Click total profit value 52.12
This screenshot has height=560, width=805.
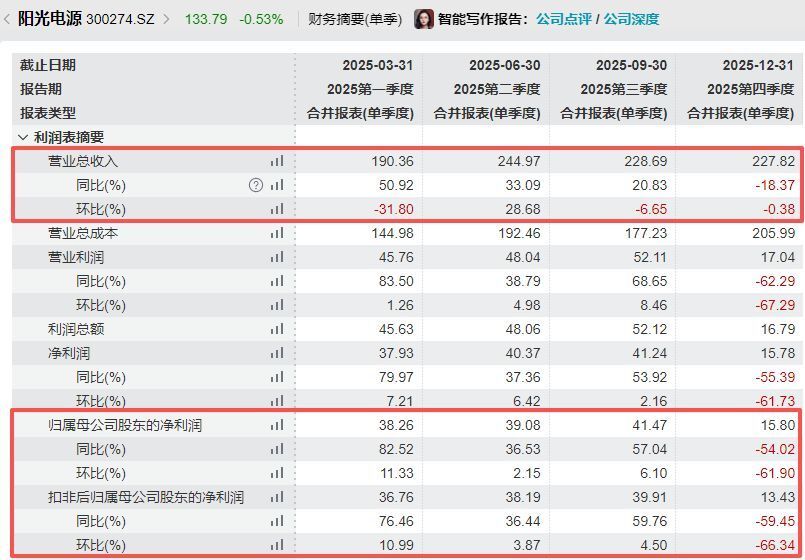click(650, 329)
